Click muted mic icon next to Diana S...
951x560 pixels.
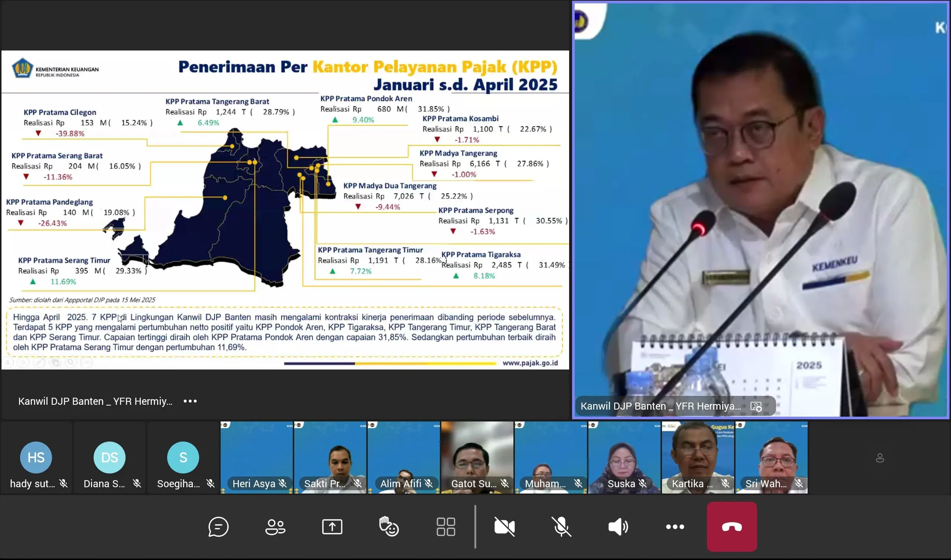point(137,484)
